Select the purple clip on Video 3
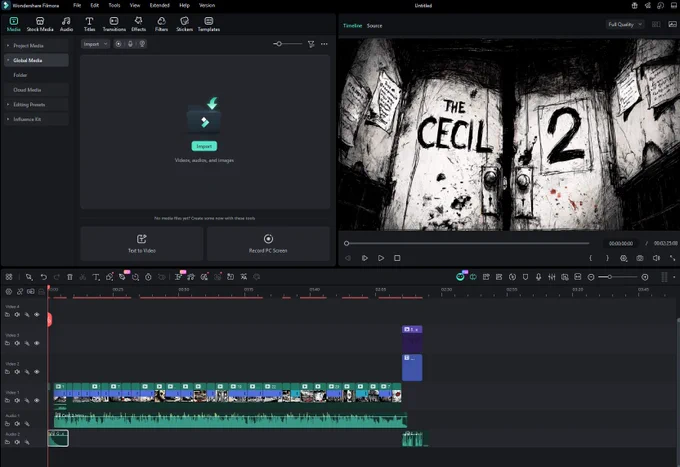680x467 pixels. point(412,339)
